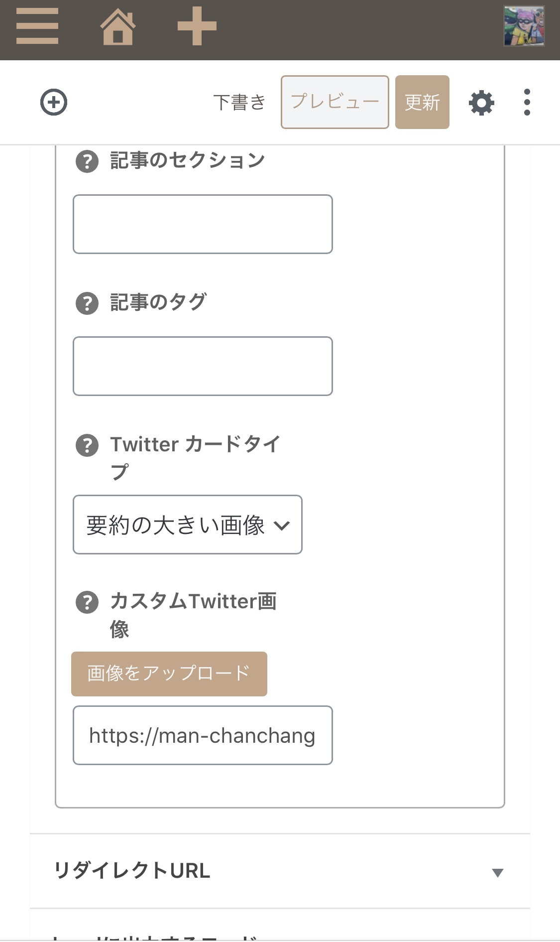The height and width of the screenshot is (942, 560).
Task: Click 画像をアップロード button
Action: pyautogui.click(x=169, y=673)
